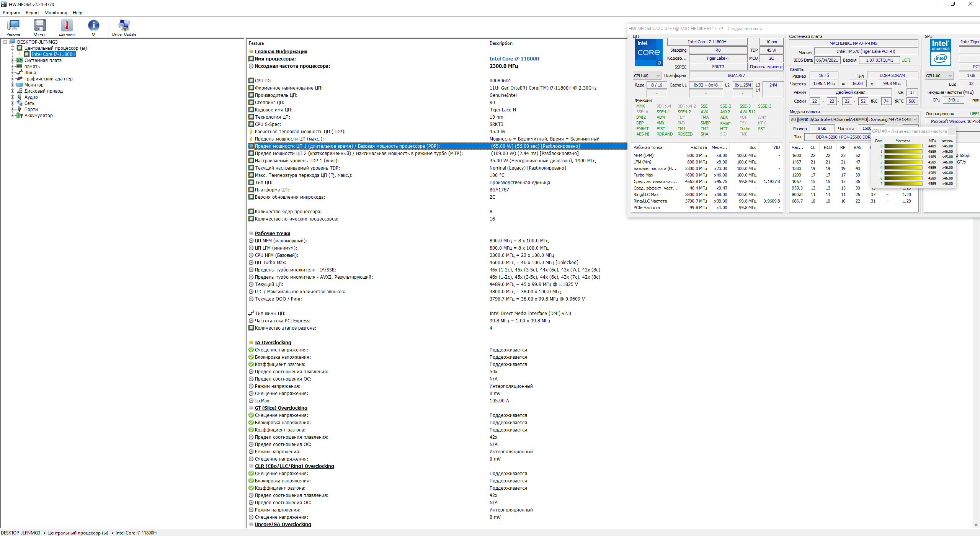
Task: Click the Core 3 frequency bar
Action: tap(903, 162)
